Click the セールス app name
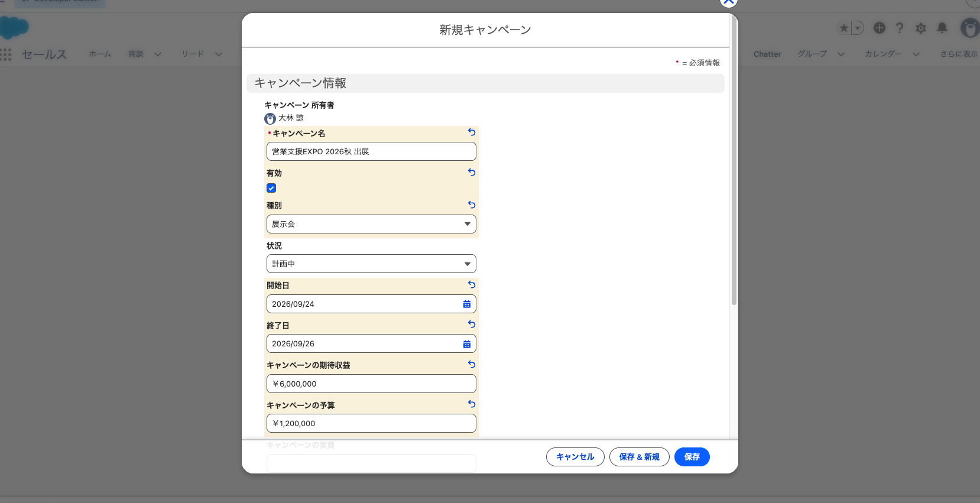Viewport: 980px width, 503px height. click(x=44, y=54)
